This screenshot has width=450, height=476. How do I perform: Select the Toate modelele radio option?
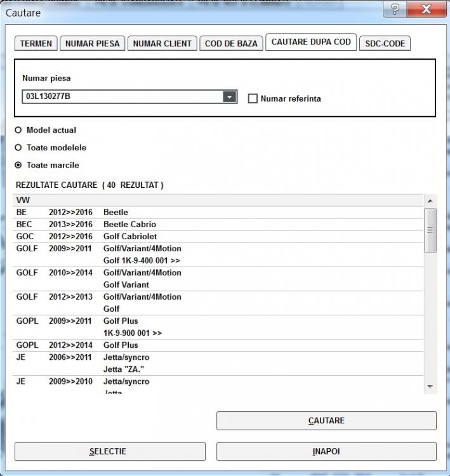[18, 148]
